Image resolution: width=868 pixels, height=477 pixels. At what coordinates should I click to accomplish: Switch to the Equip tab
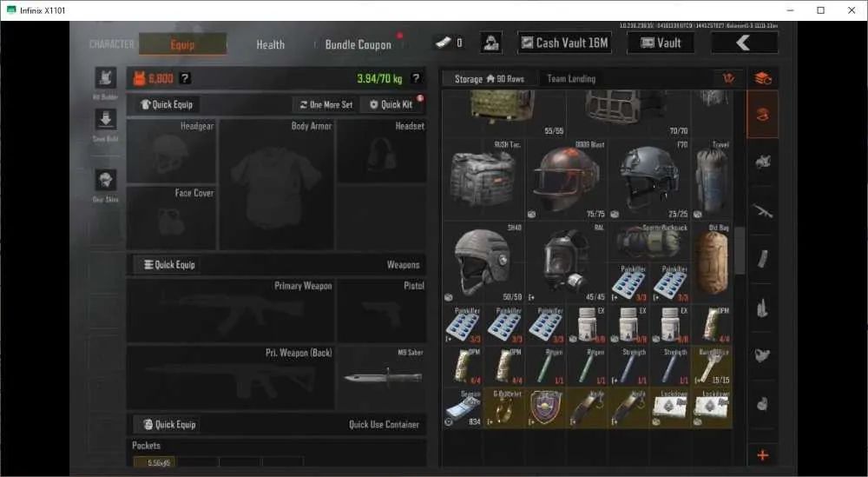(x=182, y=44)
